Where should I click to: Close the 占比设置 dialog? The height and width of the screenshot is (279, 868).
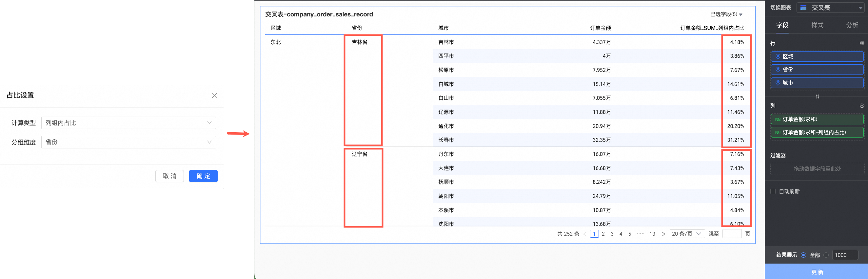coord(214,96)
